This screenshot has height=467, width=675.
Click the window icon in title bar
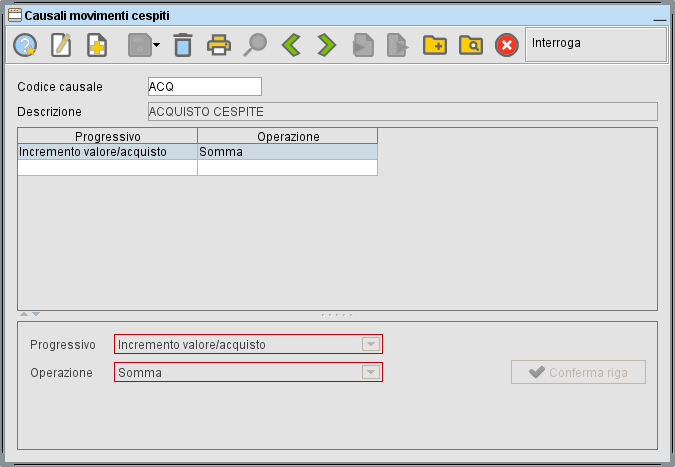tap(15, 15)
